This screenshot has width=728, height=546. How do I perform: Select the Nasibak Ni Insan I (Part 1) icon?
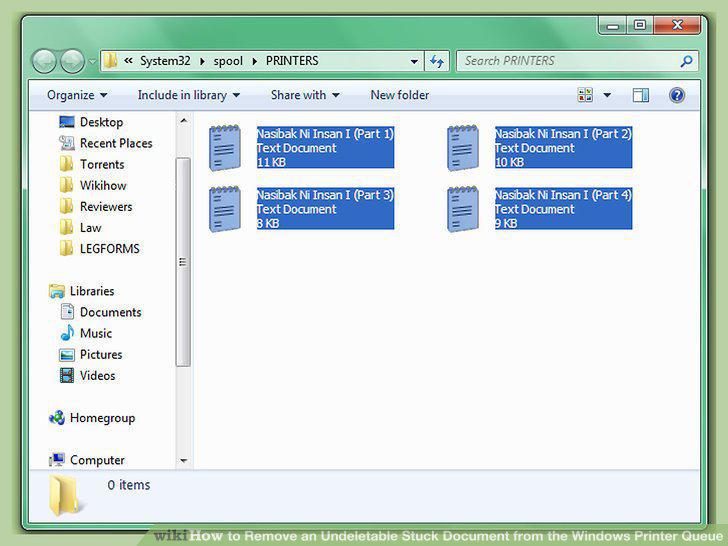[225, 148]
